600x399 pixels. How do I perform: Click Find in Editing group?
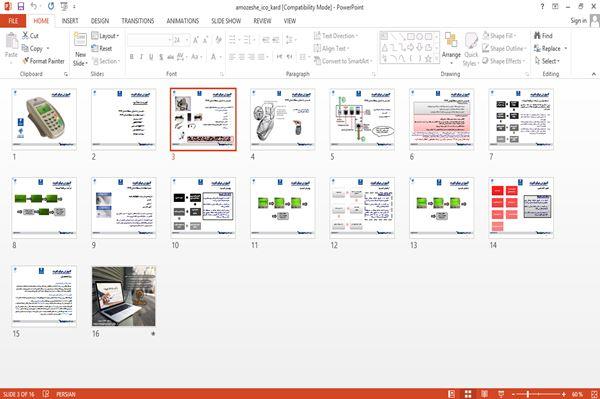point(543,36)
